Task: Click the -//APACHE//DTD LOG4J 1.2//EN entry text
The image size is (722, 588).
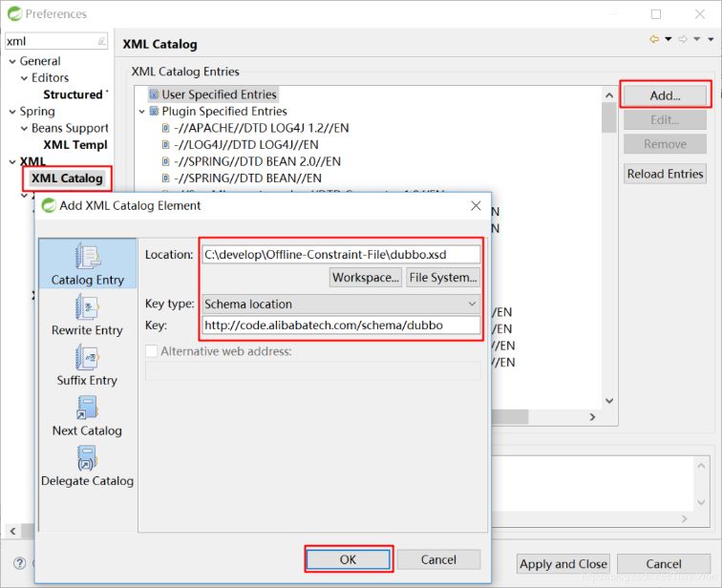Action: 261,128
